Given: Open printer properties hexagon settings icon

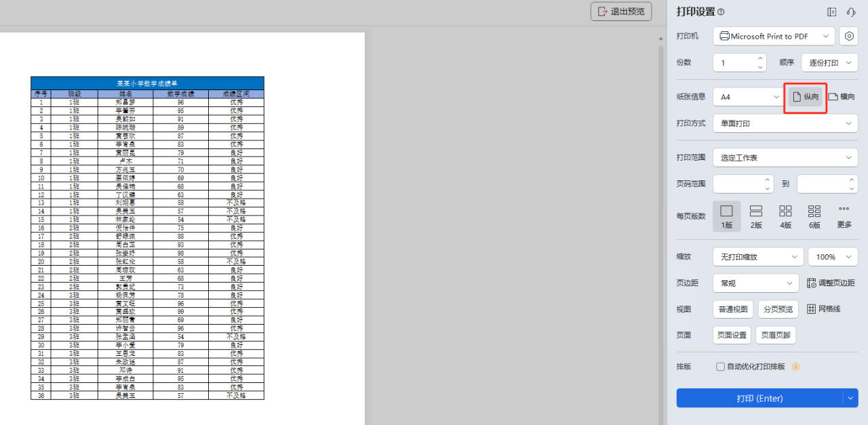Looking at the screenshot, I should [x=849, y=36].
